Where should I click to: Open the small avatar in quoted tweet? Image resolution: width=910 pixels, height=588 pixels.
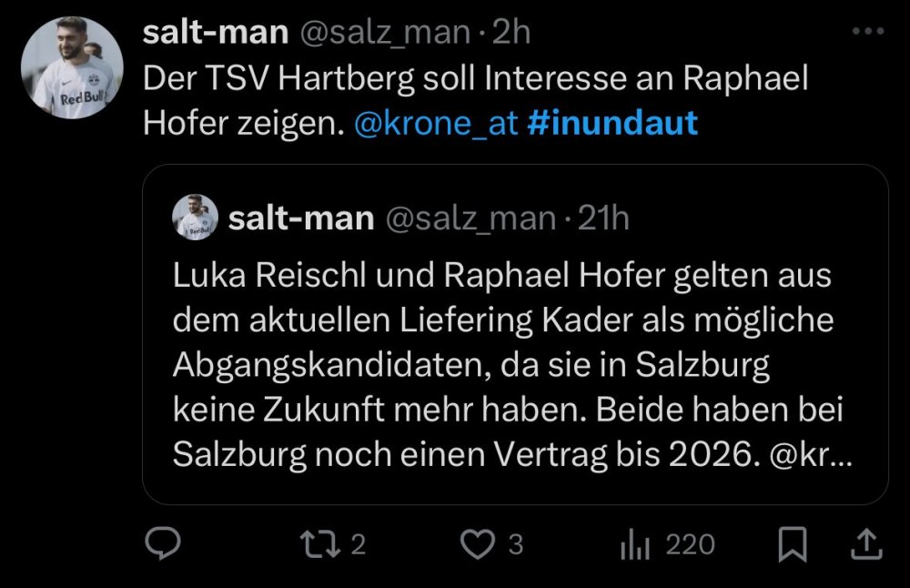tap(196, 218)
